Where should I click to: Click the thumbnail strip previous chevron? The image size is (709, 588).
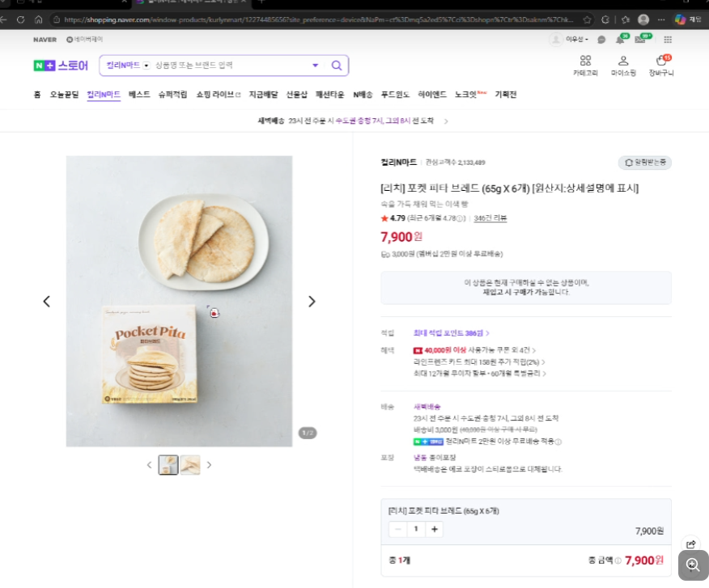[x=149, y=464]
